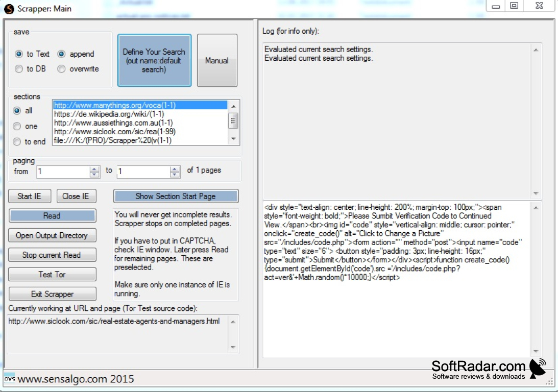Click www.sensalgo.com 2015 status text
This screenshot has height=392, width=558.
click(x=76, y=379)
